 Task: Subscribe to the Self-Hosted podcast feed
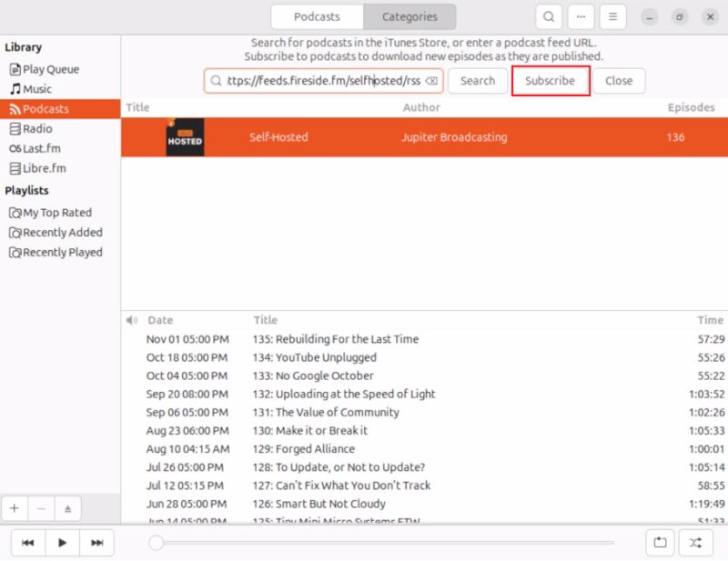pos(550,80)
